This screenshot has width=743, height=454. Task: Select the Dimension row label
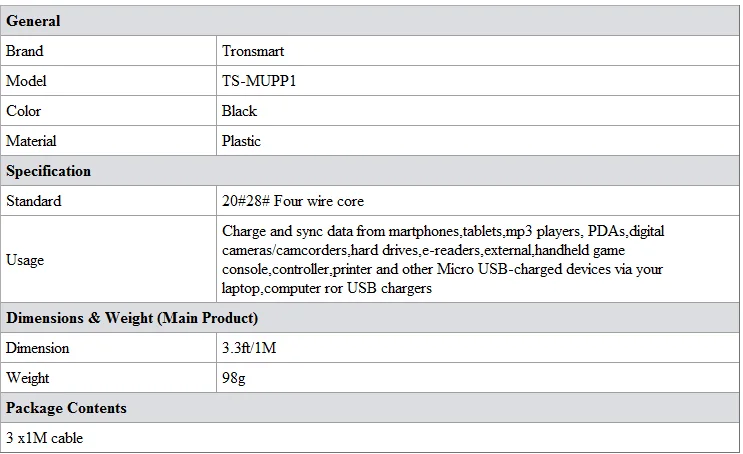[38, 348]
